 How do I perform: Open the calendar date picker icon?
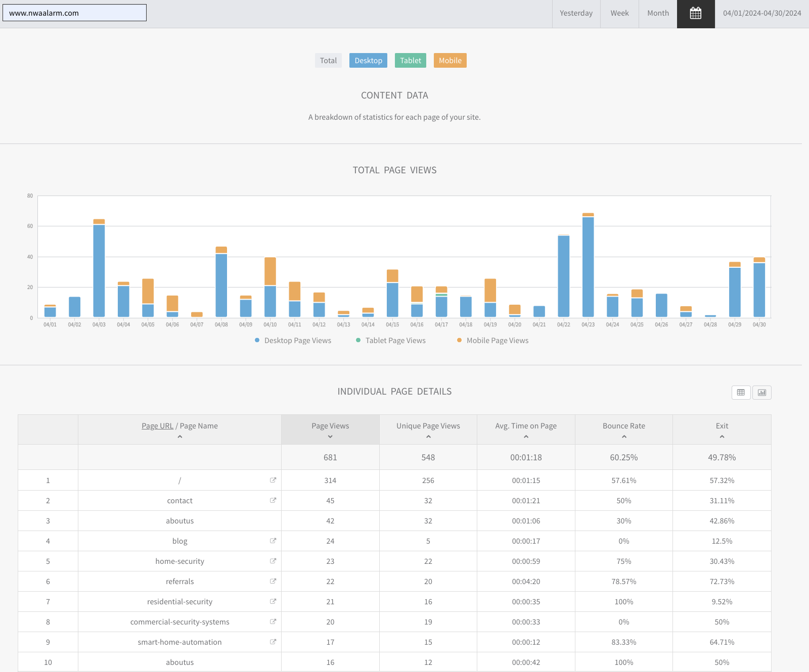click(696, 14)
